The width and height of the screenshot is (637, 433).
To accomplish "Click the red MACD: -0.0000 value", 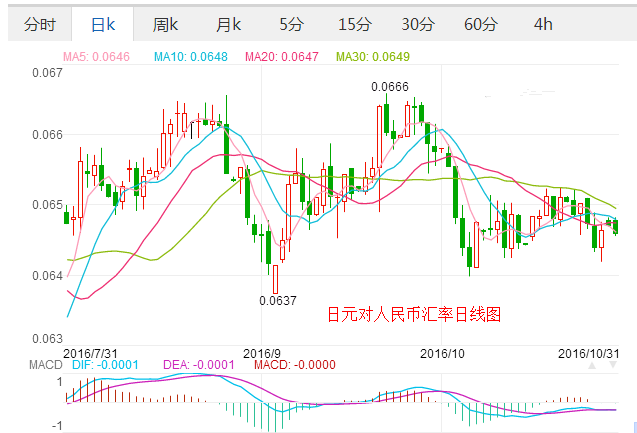I will [x=295, y=365].
